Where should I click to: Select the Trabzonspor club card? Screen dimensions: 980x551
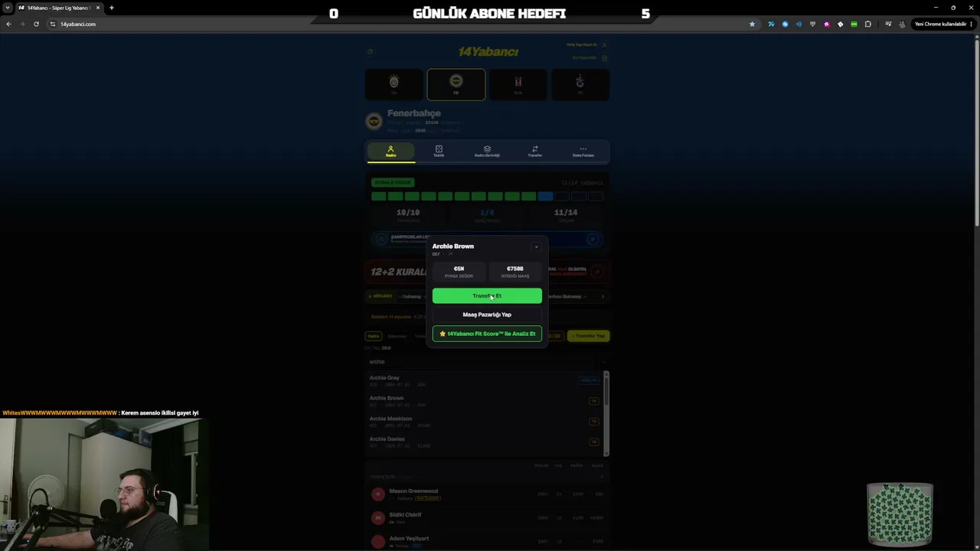pos(580,84)
